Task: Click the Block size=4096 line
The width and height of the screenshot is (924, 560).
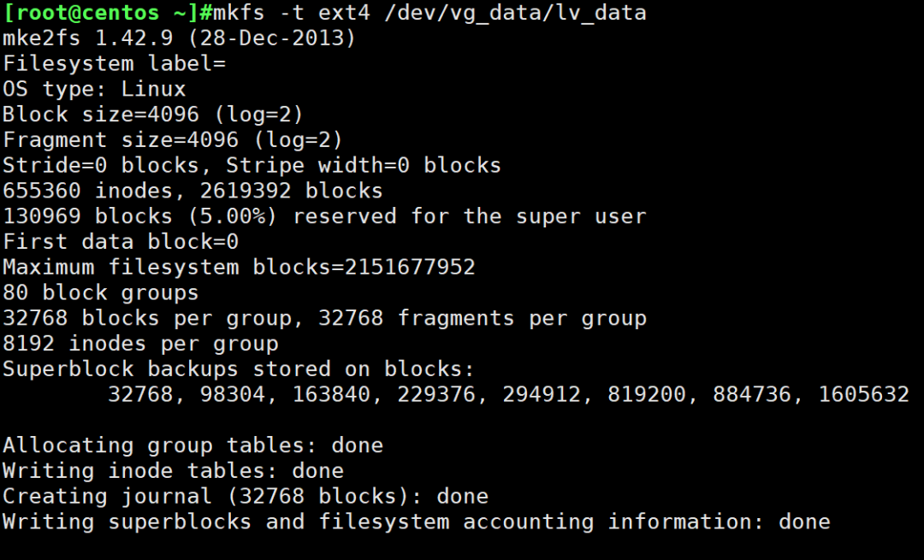Action: [x=153, y=115]
